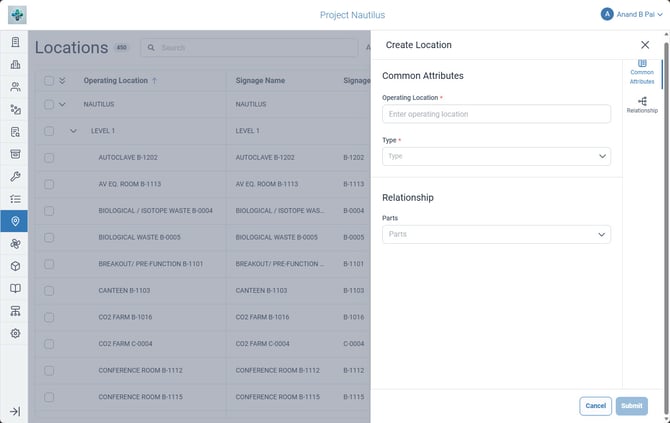Image resolution: width=670 pixels, height=423 pixels.
Task: Click the Signage Name column header
Action: [260, 80]
